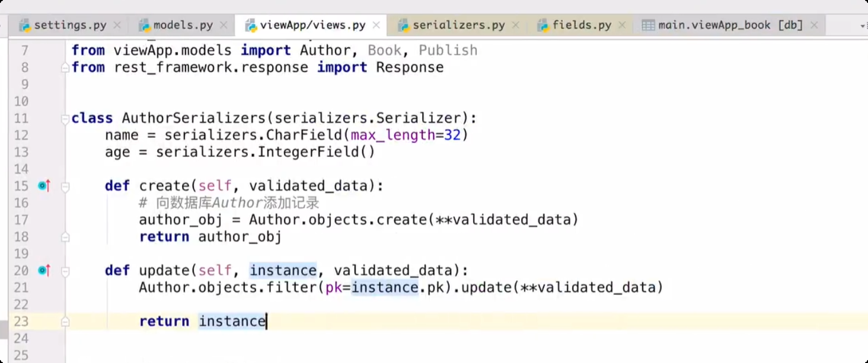Open the hidden tabs dropdown arrow

(x=863, y=26)
